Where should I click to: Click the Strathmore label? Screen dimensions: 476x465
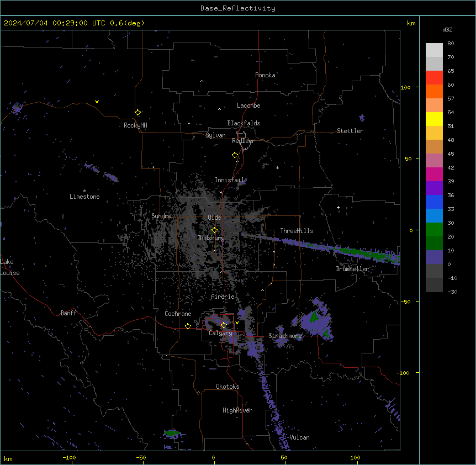pyautogui.click(x=285, y=336)
